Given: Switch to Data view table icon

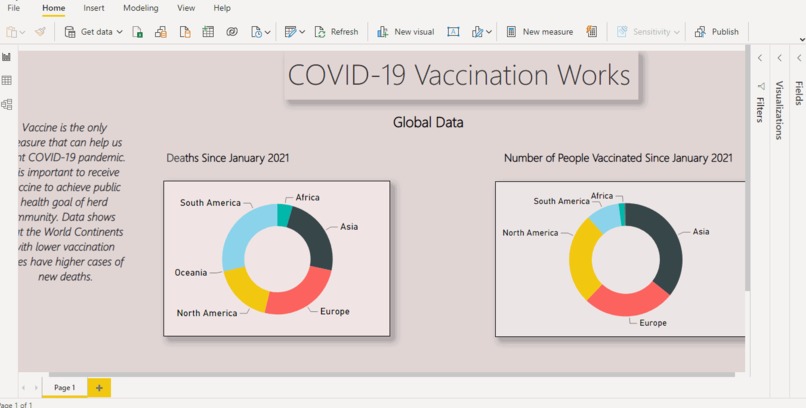Looking at the screenshot, I should point(7,80).
